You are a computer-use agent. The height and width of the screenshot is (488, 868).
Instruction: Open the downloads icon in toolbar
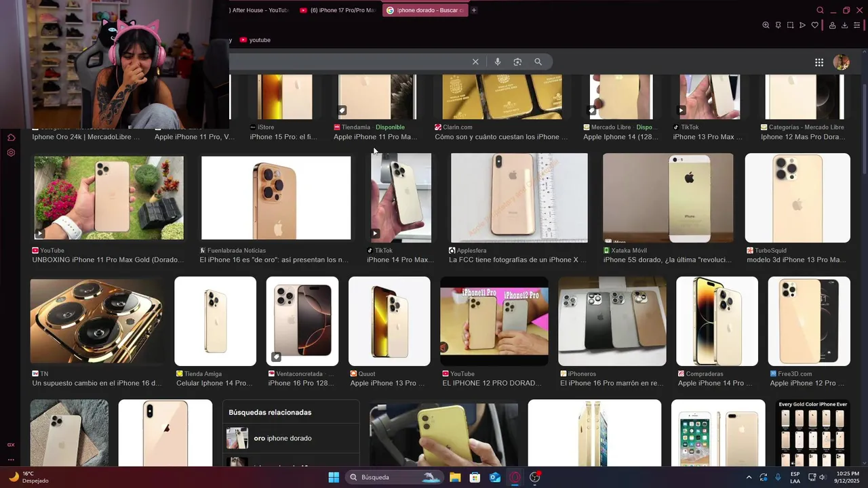pyautogui.click(x=844, y=25)
